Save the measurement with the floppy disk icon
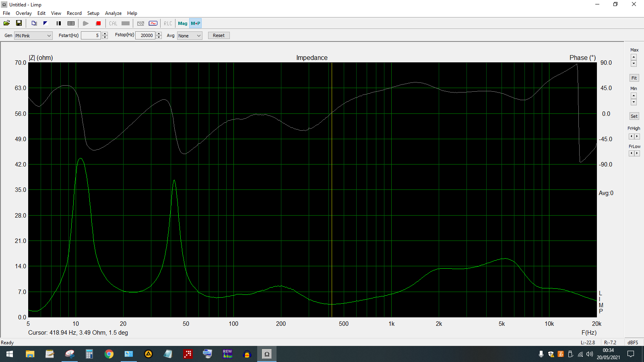 coord(19,23)
